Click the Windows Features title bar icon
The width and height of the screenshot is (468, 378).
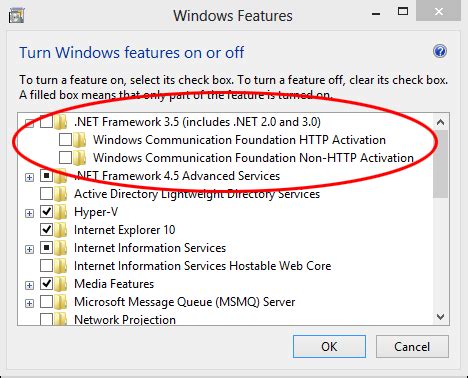point(16,16)
